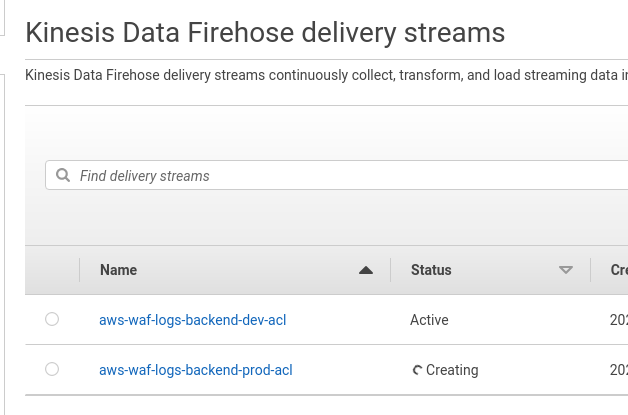Open aws-waf-logs-backend-prod-acl delivery stream
The height and width of the screenshot is (415, 628).
pos(196,370)
